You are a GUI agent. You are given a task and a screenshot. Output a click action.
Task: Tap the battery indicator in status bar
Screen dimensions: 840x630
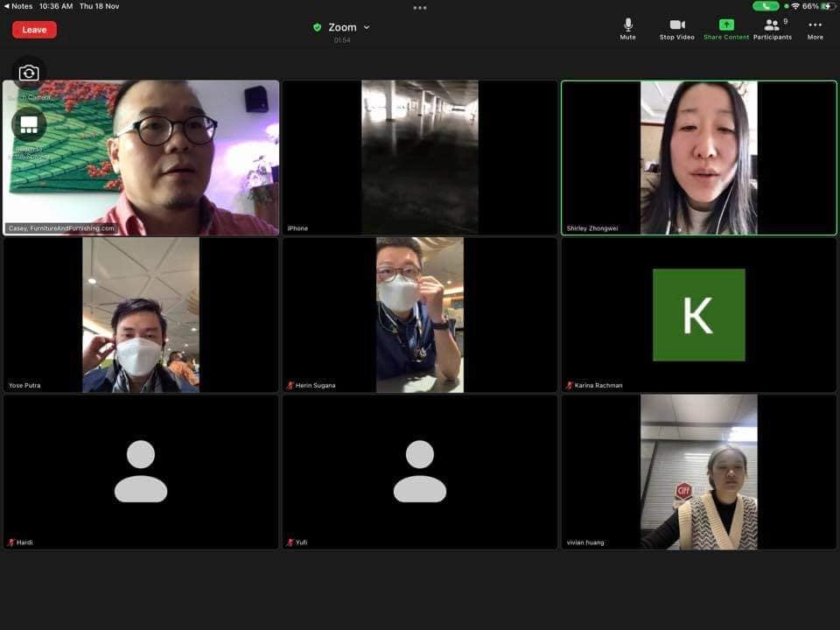827,6
